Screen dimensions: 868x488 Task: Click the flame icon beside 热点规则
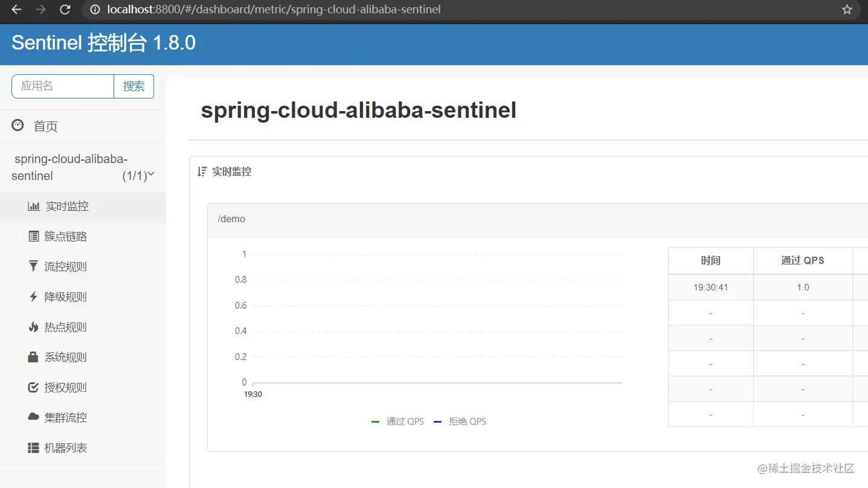click(34, 327)
